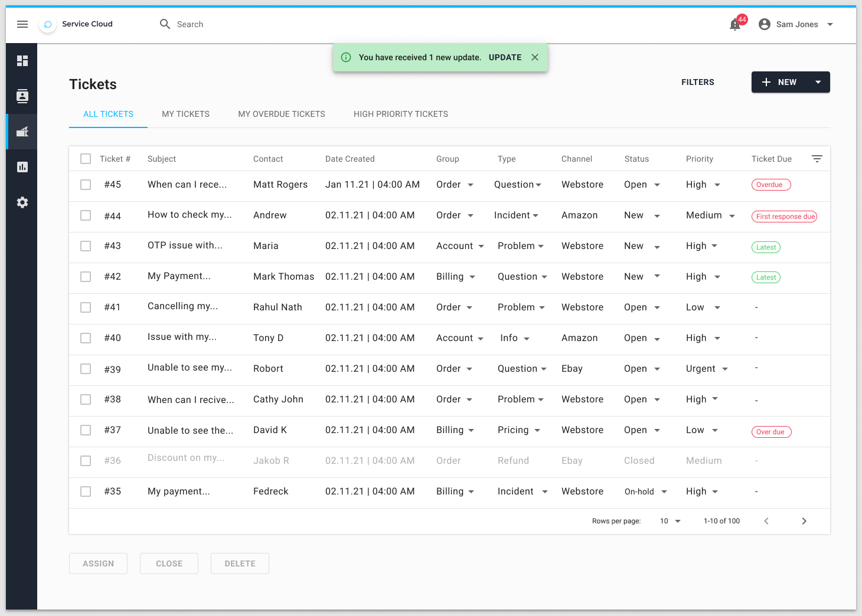Open the FILTERS button

(x=698, y=82)
